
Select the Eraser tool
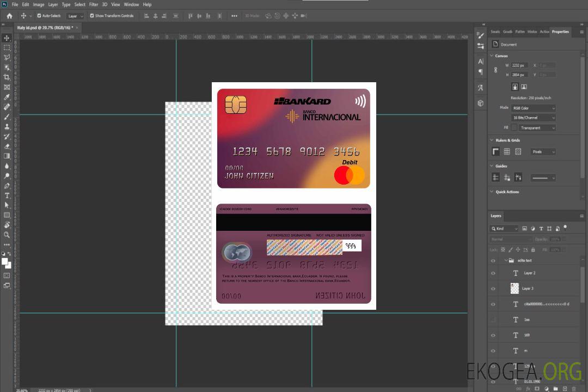(7, 146)
